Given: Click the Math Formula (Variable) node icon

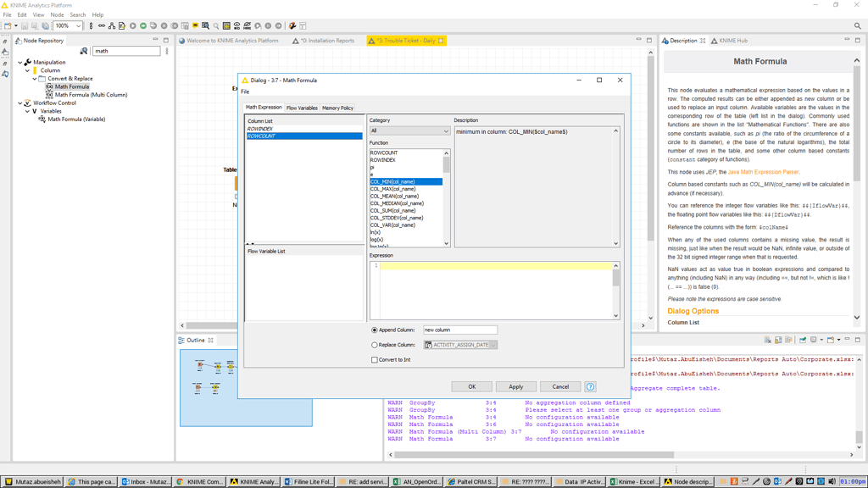Looking at the screenshot, I should tap(42, 119).
